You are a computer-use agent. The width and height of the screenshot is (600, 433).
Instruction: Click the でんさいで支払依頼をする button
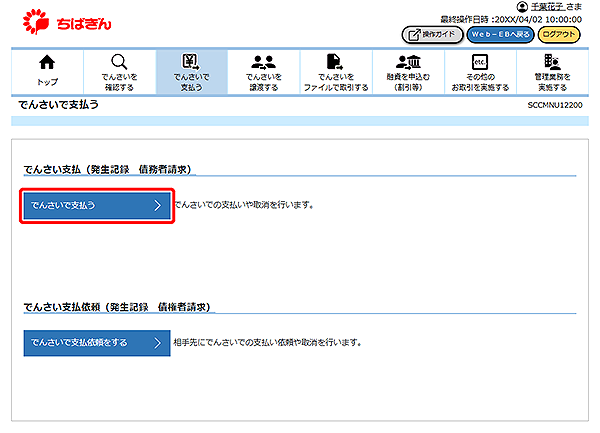(x=97, y=342)
